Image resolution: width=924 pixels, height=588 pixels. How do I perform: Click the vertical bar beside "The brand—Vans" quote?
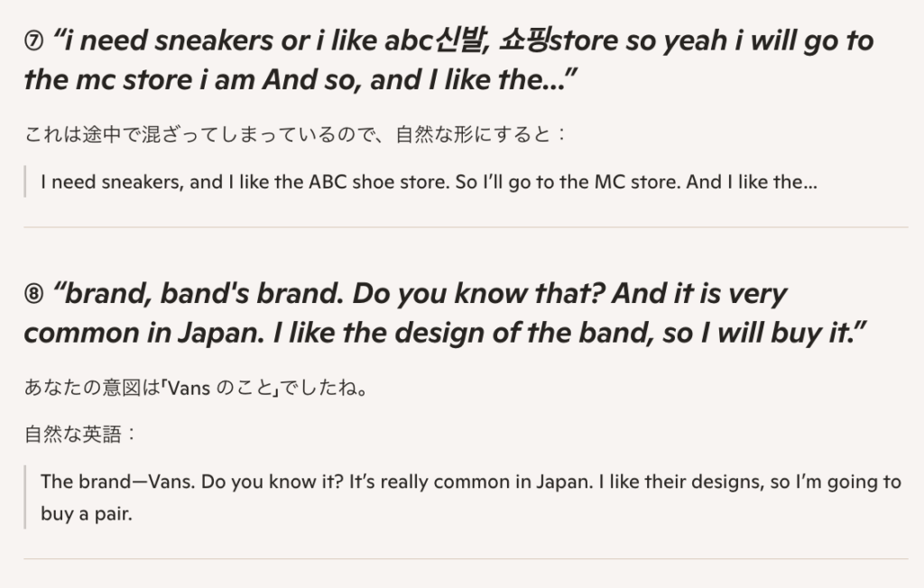(x=26, y=498)
